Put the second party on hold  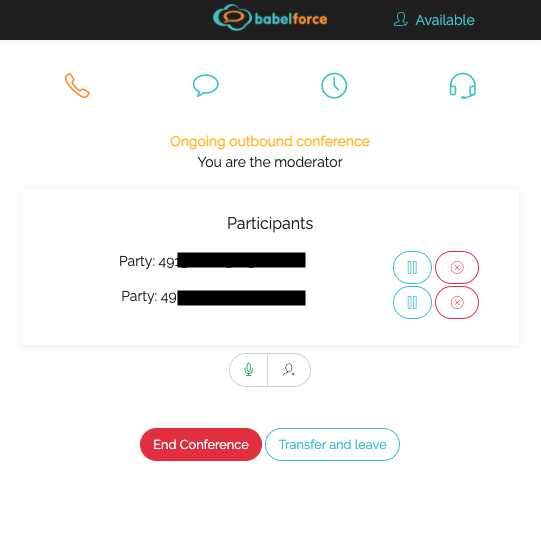coord(412,303)
